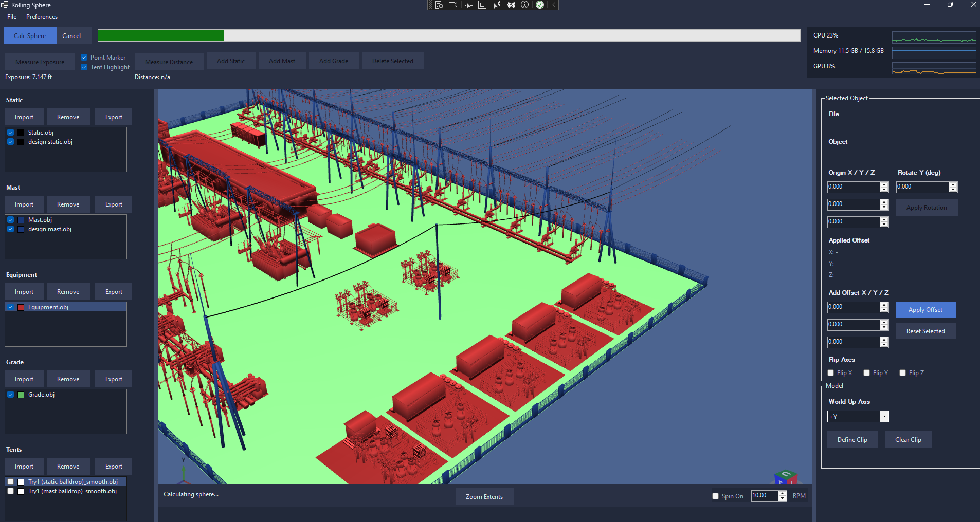Hide Mast.obj using its checkbox
980x522 pixels.
click(11, 220)
